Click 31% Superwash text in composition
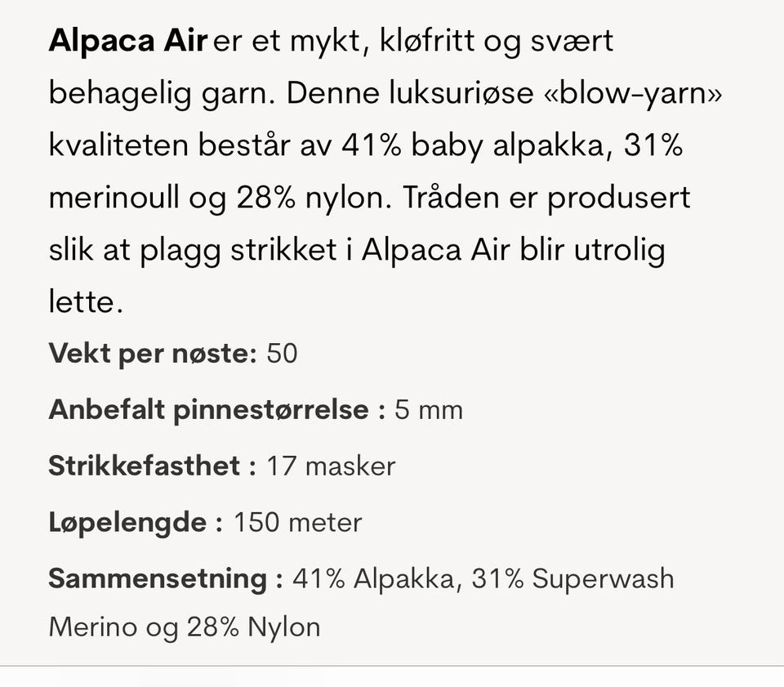This screenshot has width=784, height=687. pos(573,579)
